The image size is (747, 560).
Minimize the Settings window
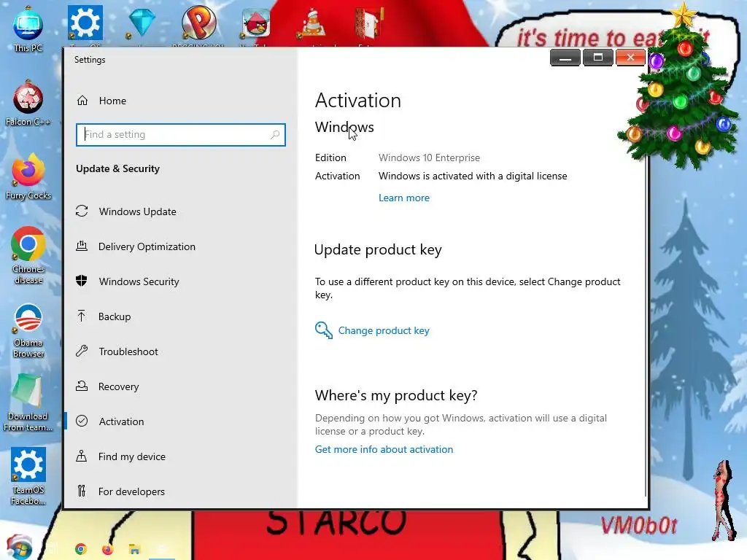tap(565, 58)
